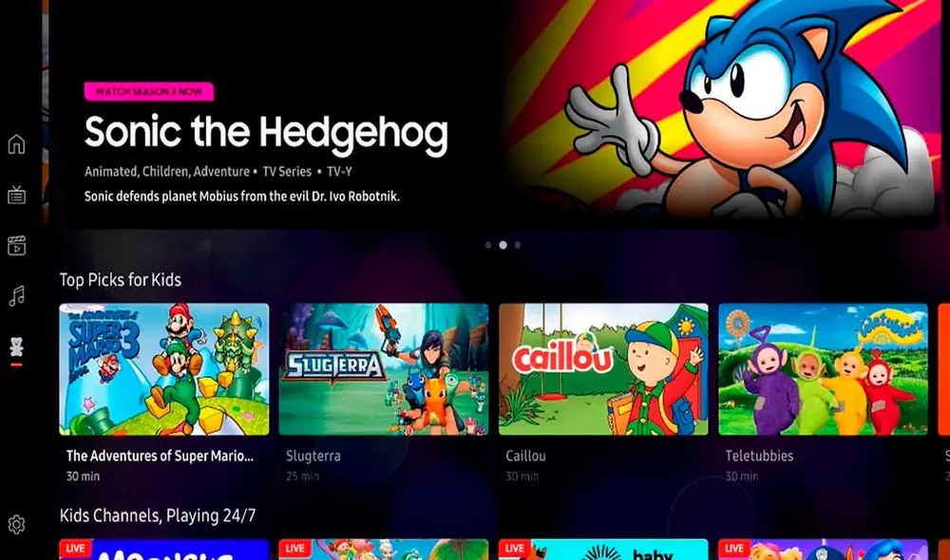The height and width of the screenshot is (560, 950).
Task: Select the Kids teddy bear icon
Action: [16, 346]
